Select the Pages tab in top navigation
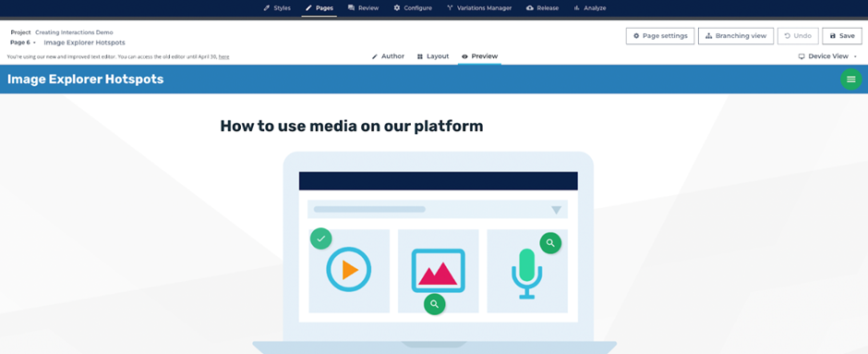The image size is (868, 354). pyautogui.click(x=319, y=7)
